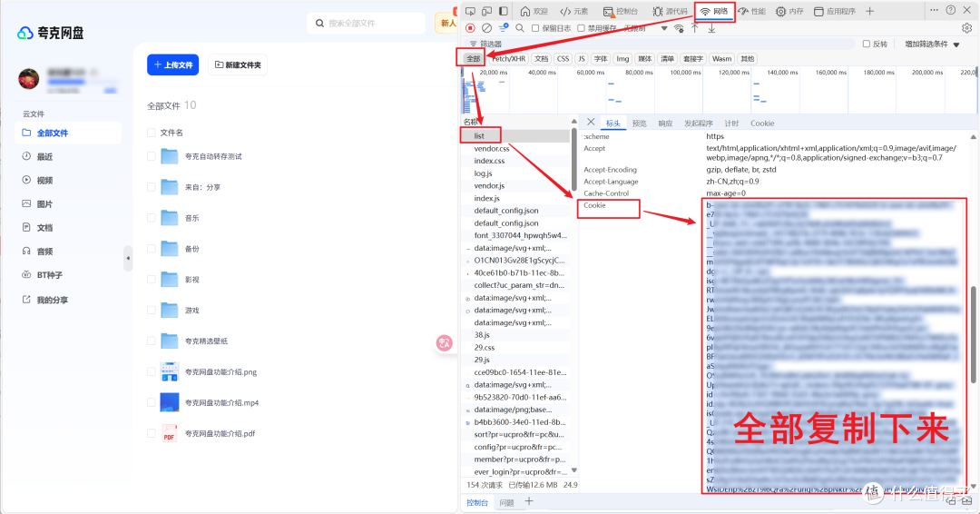The width and height of the screenshot is (980, 514).
Task: Filter requests by Fetch/XHR
Action: [508, 59]
